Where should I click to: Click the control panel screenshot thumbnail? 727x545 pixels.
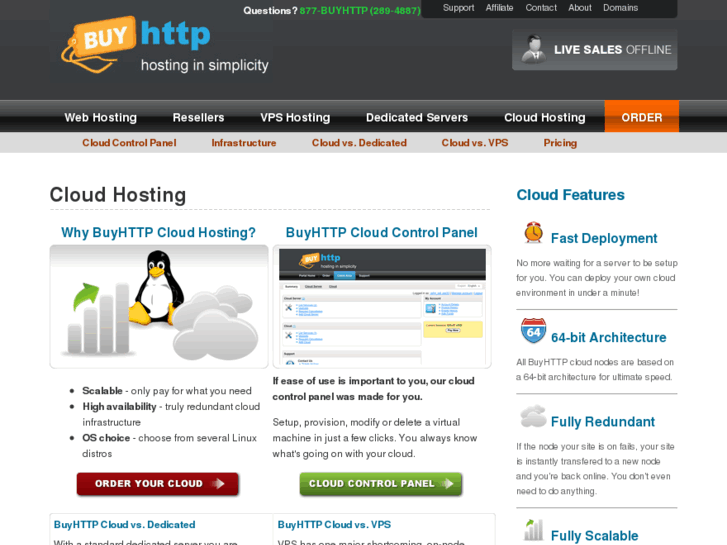tap(382, 307)
